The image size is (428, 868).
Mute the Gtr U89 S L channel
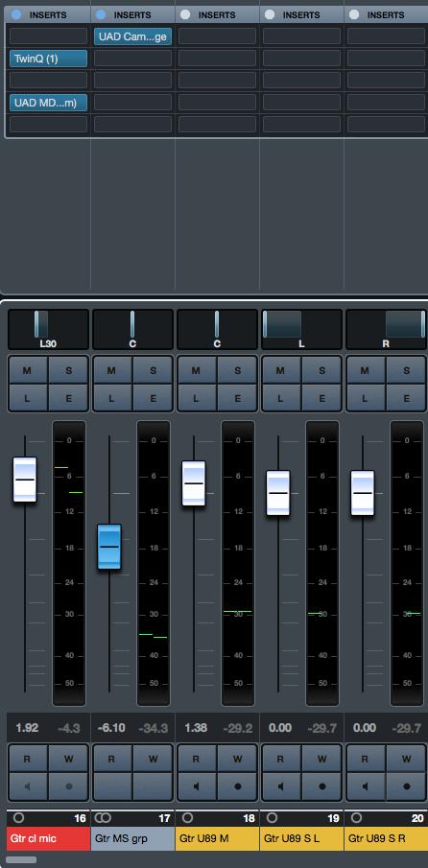point(281,370)
